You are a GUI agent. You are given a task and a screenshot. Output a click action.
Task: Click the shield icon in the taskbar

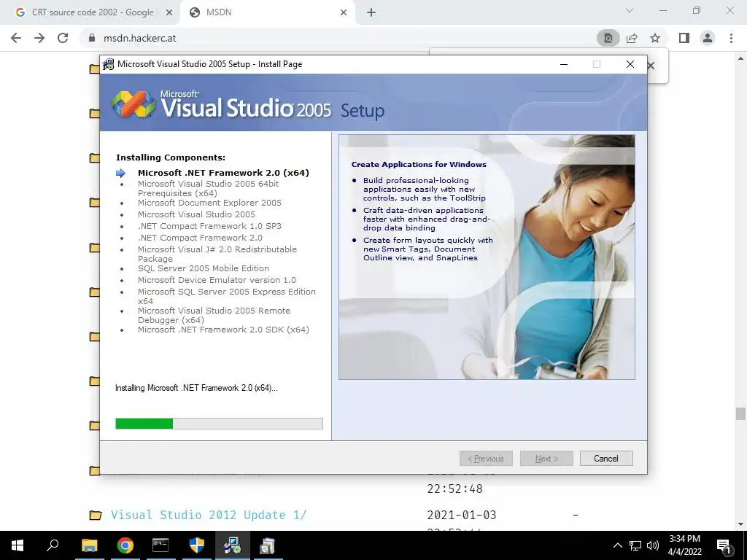197,545
